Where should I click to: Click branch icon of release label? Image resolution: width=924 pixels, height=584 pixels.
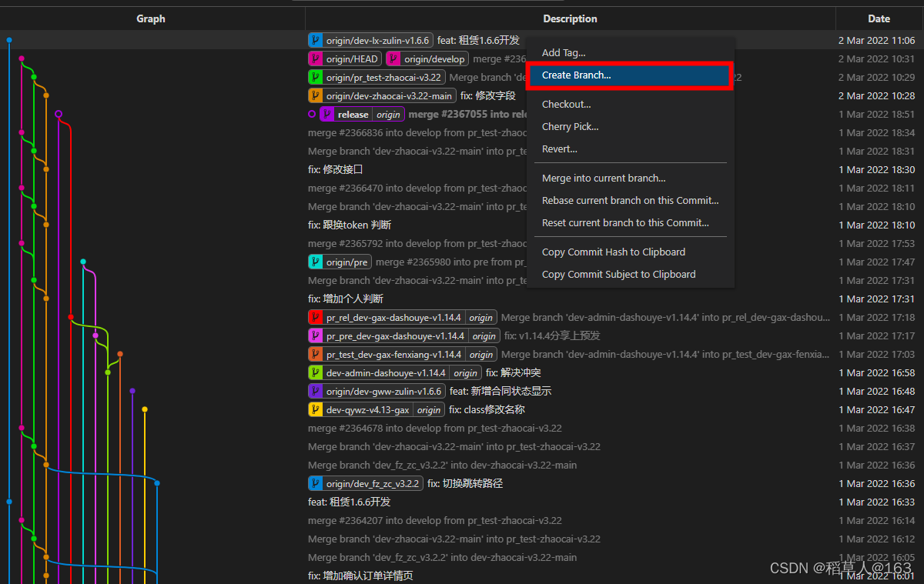coord(327,114)
